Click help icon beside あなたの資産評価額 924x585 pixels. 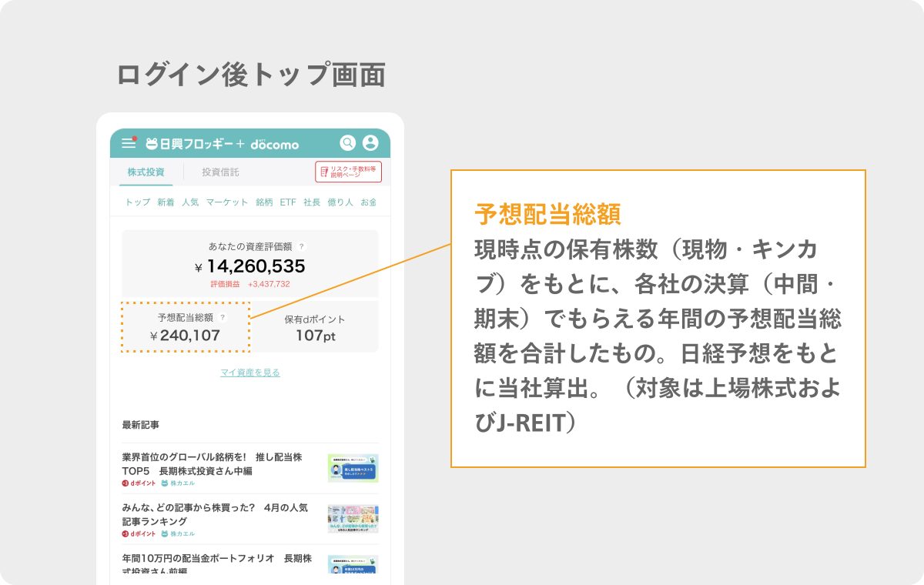point(302,247)
